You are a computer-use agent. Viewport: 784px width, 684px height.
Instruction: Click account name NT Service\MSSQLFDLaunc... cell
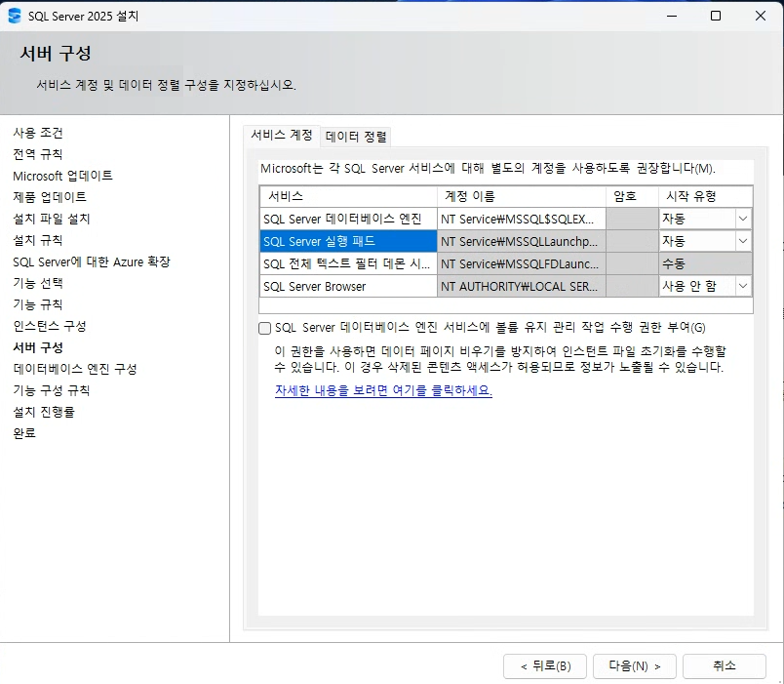(522, 263)
